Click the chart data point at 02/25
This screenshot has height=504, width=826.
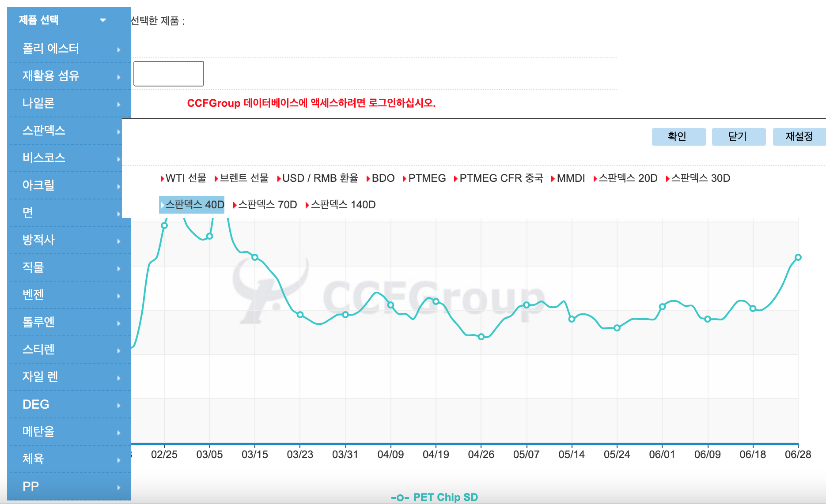click(164, 226)
